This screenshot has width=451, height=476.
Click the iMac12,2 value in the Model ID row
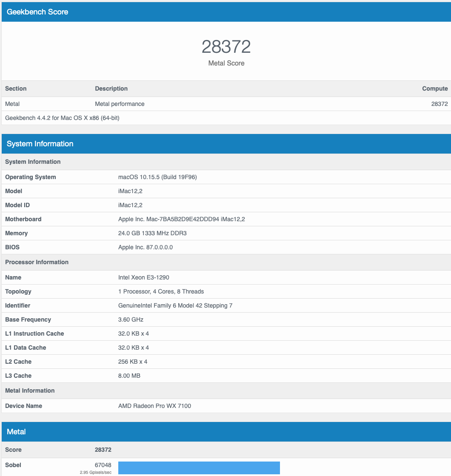pyautogui.click(x=130, y=205)
